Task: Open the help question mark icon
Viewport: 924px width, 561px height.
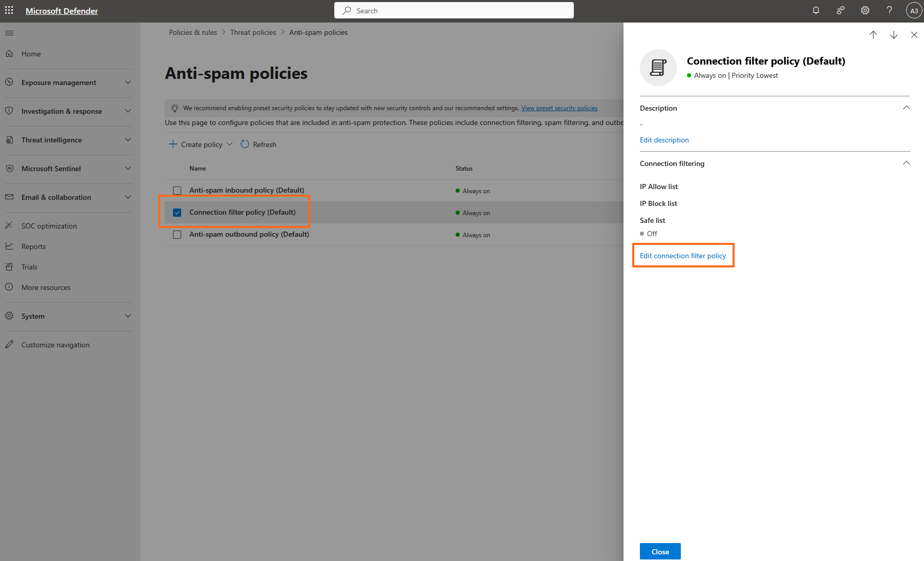Action: [x=890, y=10]
